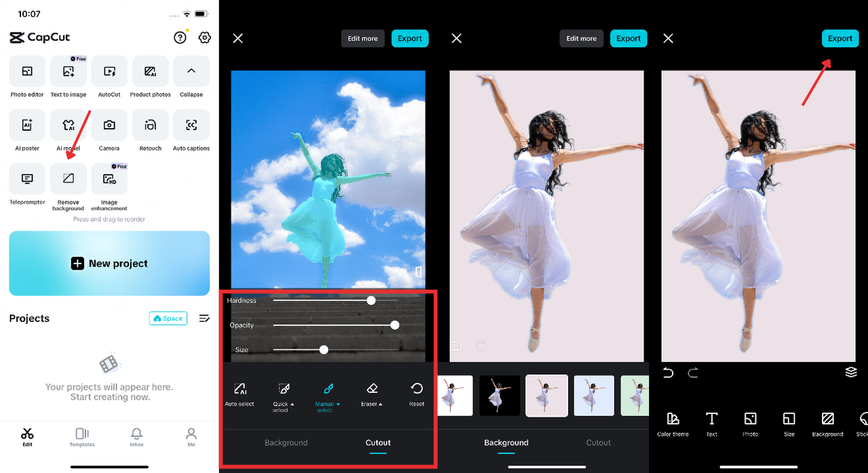Switch to the Edit tab in bottom navigation

pyautogui.click(x=27, y=437)
